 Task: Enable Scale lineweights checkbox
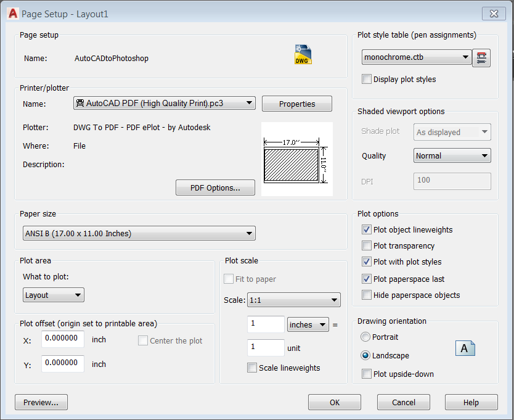tap(251, 368)
